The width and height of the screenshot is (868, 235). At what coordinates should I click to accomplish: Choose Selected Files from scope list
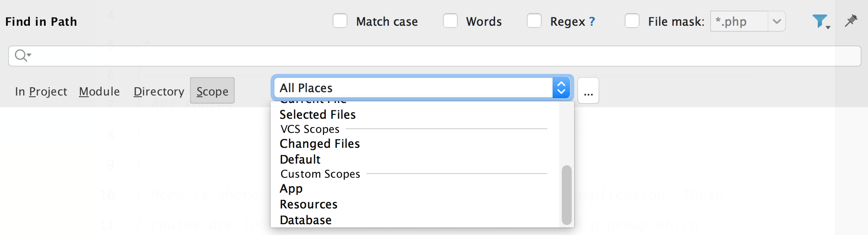point(317,115)
